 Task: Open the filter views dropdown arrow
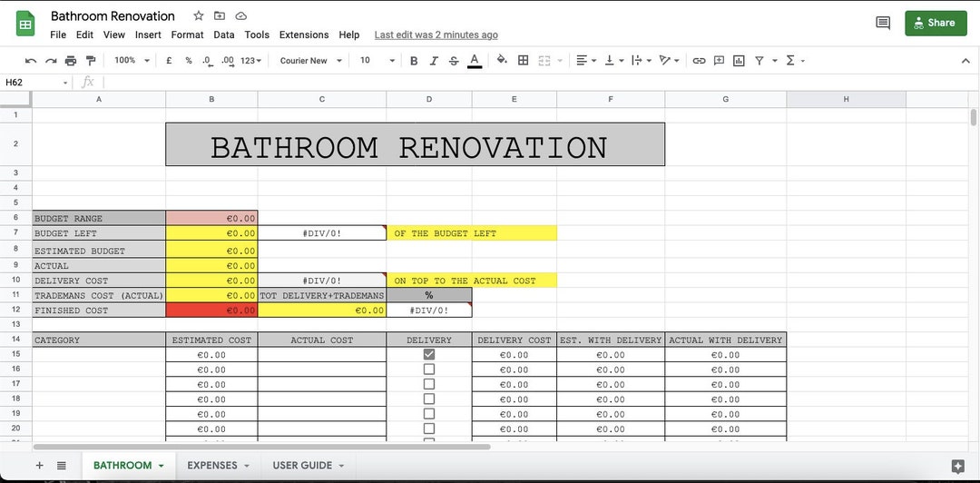click(x=775, y=61)
